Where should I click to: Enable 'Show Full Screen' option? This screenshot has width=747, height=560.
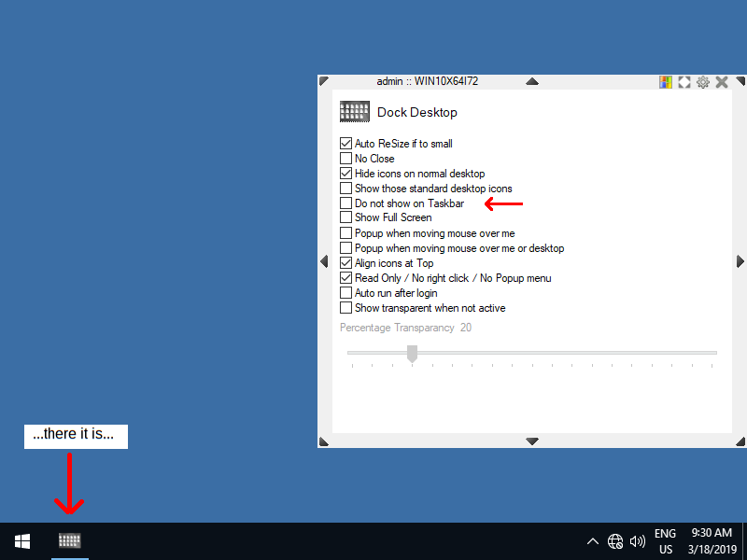point(346,218)
